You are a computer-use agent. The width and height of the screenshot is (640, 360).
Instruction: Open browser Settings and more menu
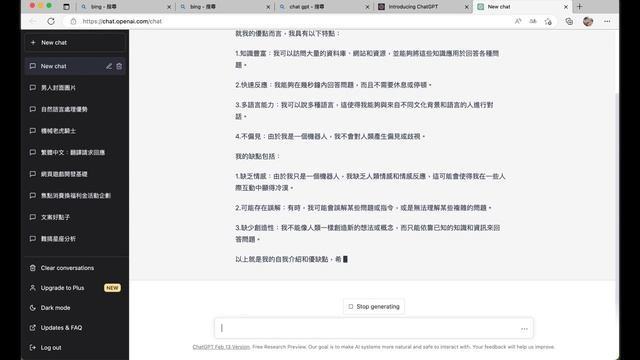(607, 21)
